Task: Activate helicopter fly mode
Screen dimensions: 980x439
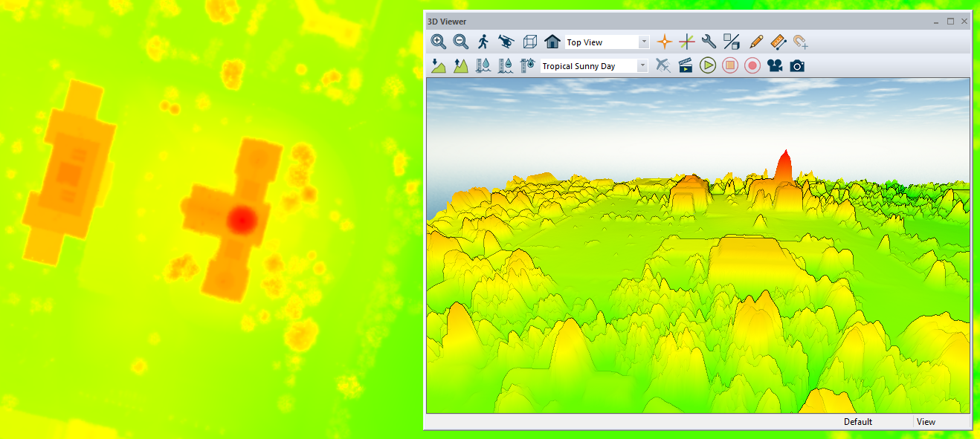Action: 506,42
